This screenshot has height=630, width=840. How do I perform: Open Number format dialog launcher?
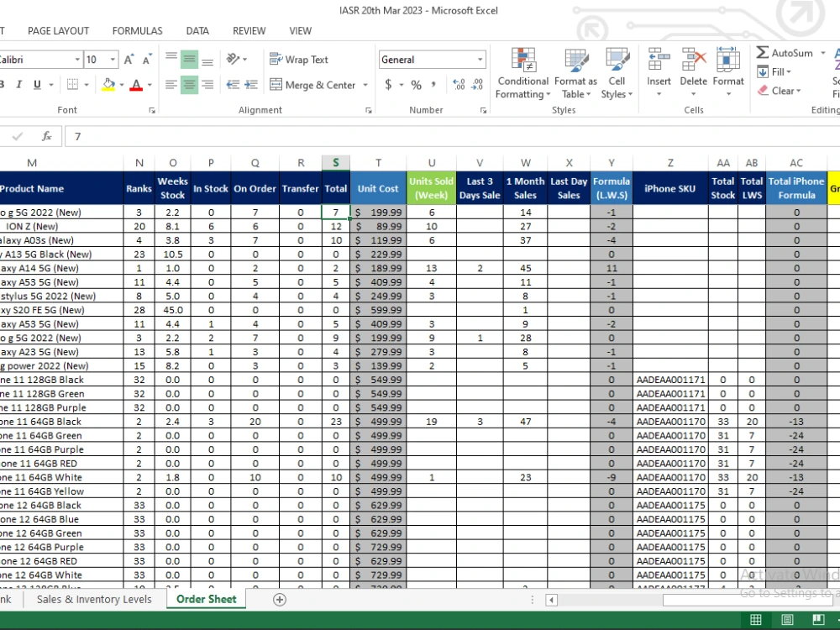click(x=483, y=110)
